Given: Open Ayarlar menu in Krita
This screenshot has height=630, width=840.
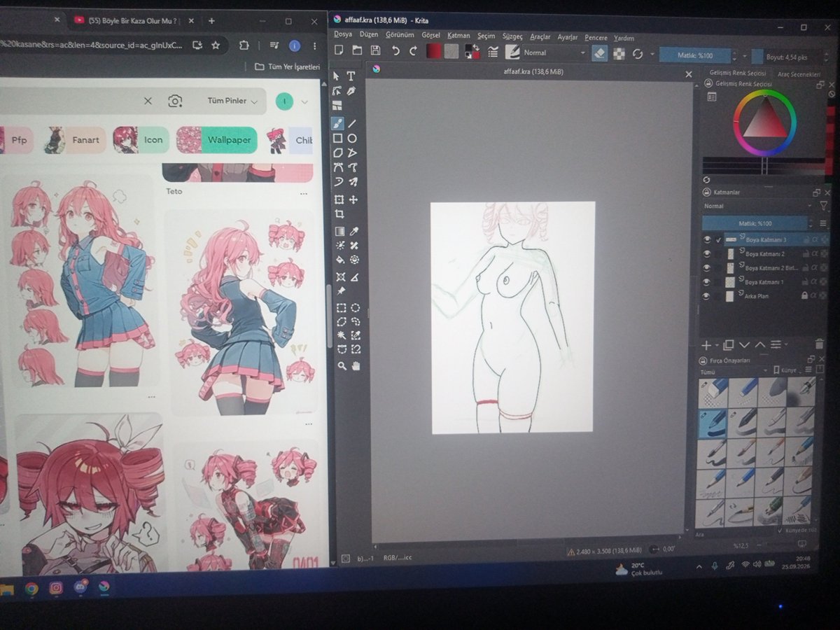Looking at the screenshot, I should pos(567,36).
